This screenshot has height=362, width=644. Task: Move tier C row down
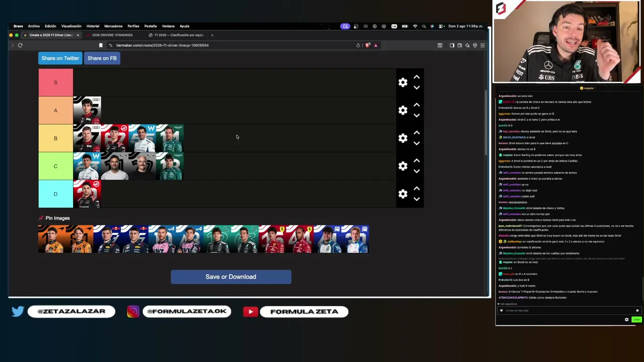(x=417, y=171)
